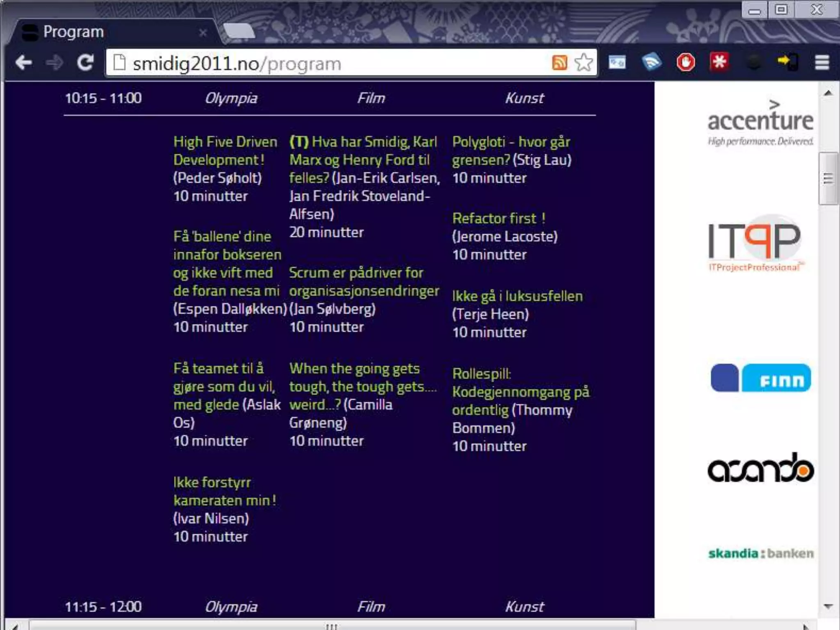The height and width of the screenshot is (630, 840).
Task: Open Refactor first ! talk link
Action: click(499, 218)
